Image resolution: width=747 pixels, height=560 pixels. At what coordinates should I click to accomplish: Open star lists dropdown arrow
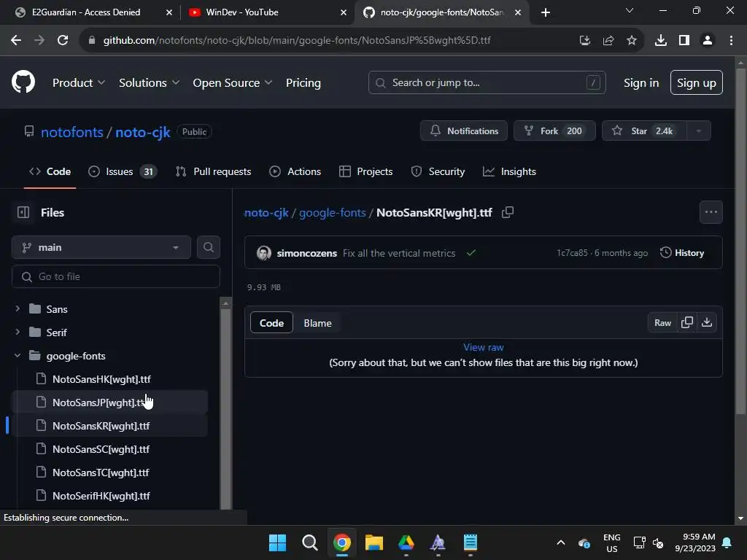click(x=698, y=131)
